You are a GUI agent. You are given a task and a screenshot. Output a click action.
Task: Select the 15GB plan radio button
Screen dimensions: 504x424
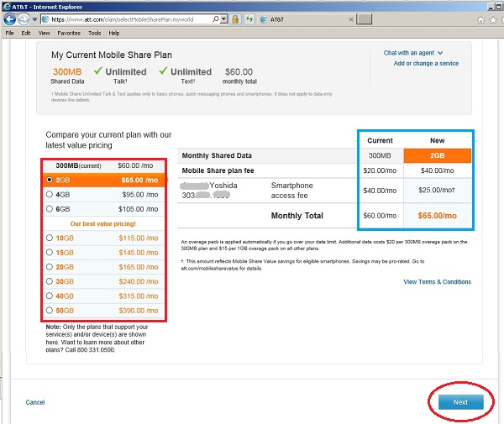click(x=50, y=252)
